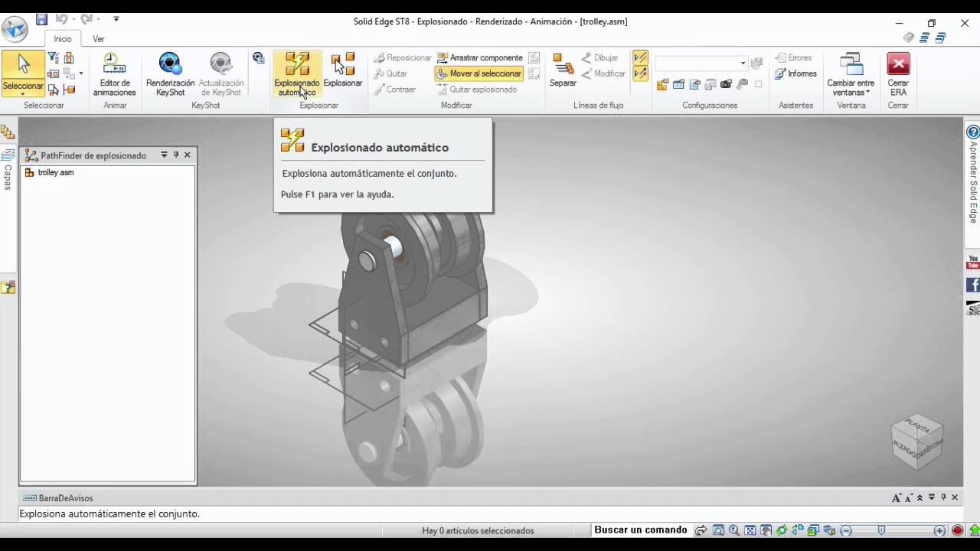The height and width of the screenshot is (551, 980).
Task: Click zoom in plus button
Action: [x=939, y=530]
